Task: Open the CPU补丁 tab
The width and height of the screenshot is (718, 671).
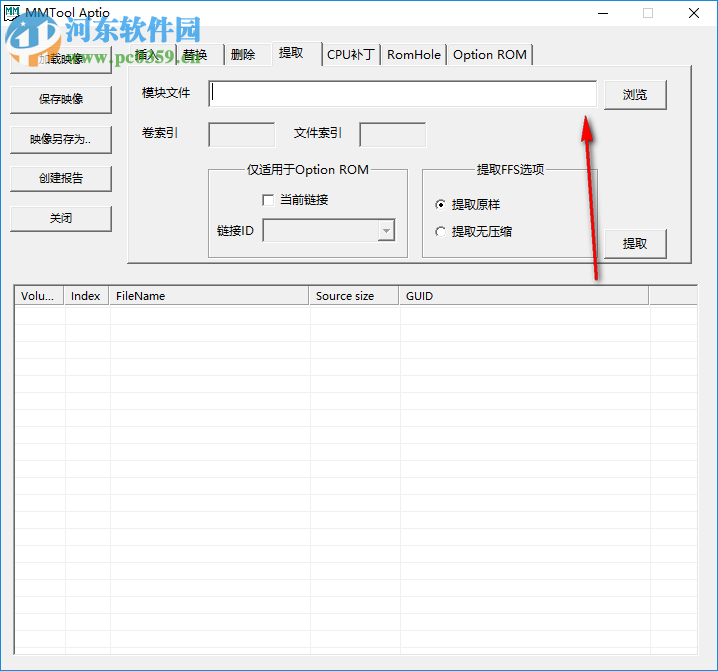Action: click(x=351, y=55)
